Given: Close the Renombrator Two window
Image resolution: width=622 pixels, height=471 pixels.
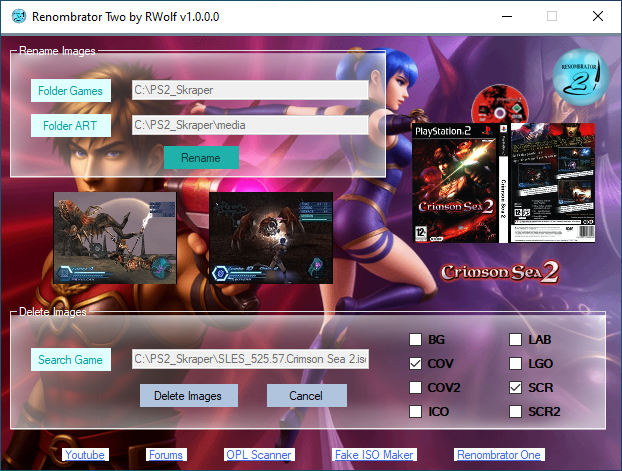Looking at the screenshot, I should 598,16.
